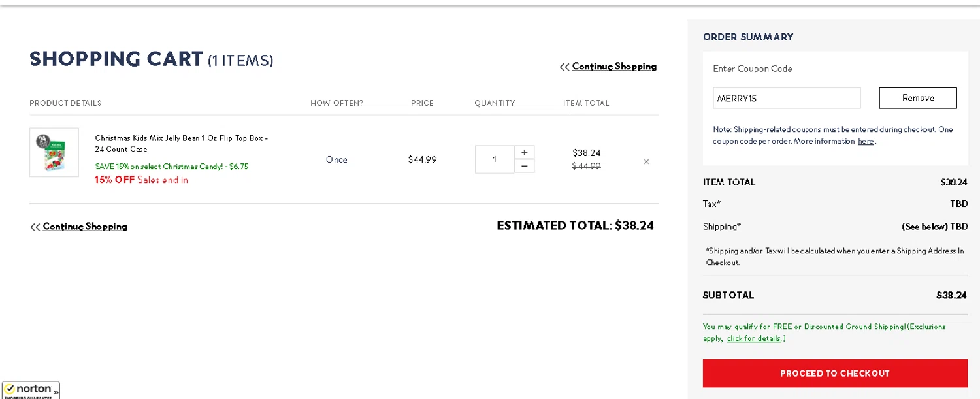Remove the jelly bean item with X icon
This screenshot has height=399, width=980.
click(x=646, y=161)
